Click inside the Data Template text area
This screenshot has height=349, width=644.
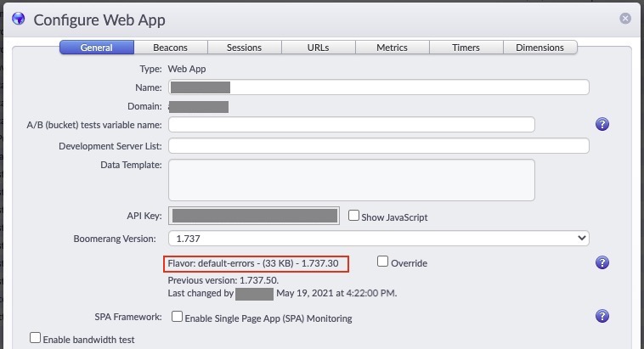tap(351, 179)
